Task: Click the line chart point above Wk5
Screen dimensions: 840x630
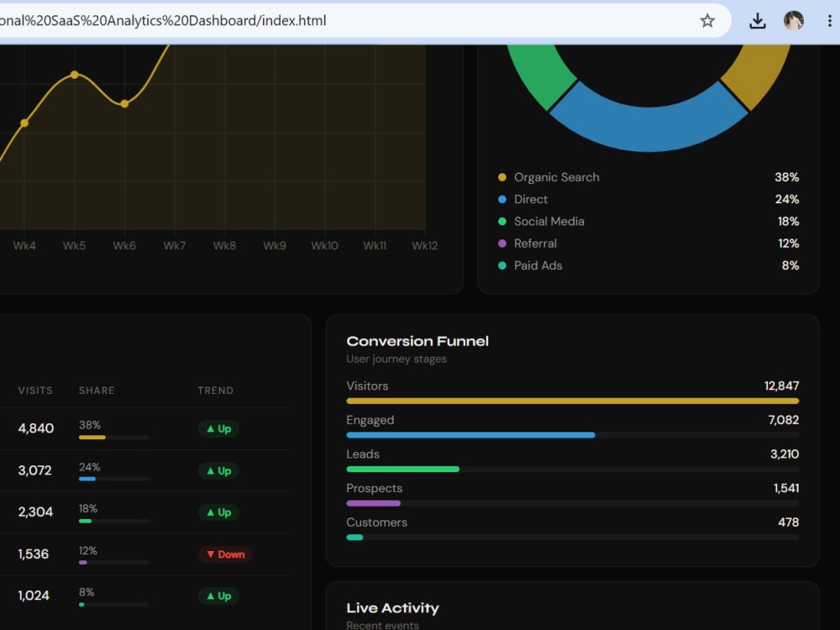Action: 75,75
